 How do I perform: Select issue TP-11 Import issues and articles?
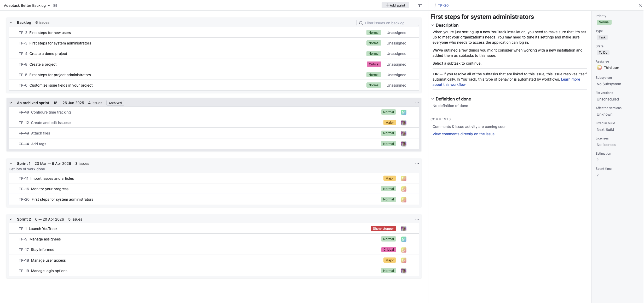tap(214, 178)
